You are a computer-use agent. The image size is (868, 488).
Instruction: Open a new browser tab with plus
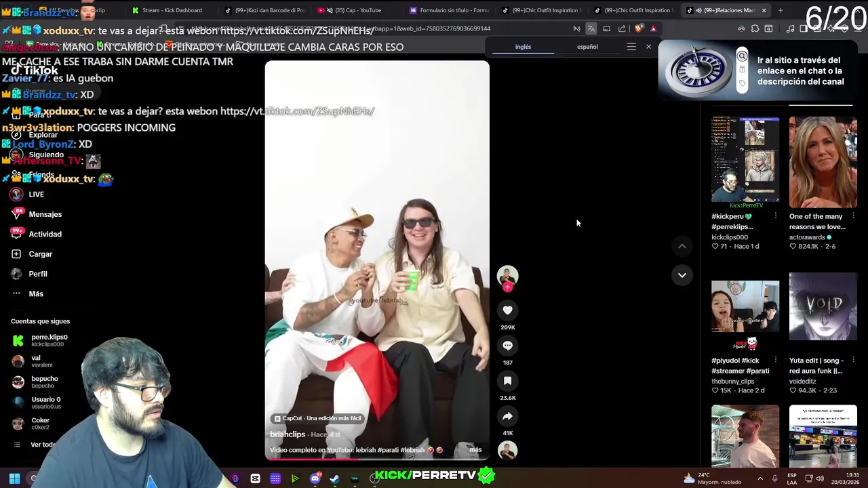781,10
